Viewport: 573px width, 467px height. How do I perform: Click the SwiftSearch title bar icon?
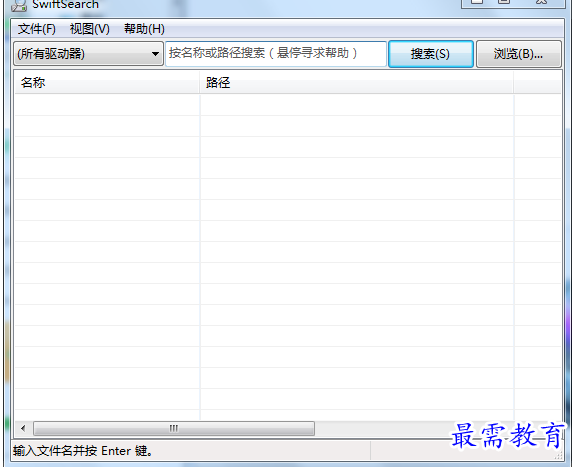point(19,5)
